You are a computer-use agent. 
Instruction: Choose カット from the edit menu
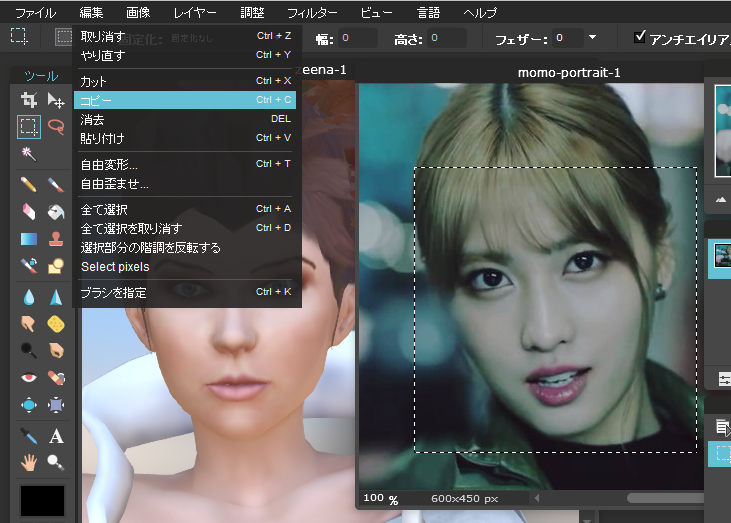[185, 81]
